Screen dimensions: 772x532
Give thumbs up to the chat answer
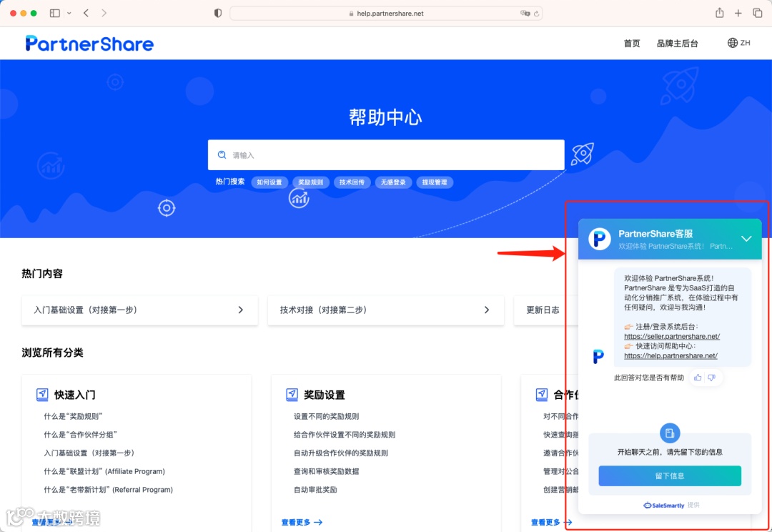(x=698, y=378)
